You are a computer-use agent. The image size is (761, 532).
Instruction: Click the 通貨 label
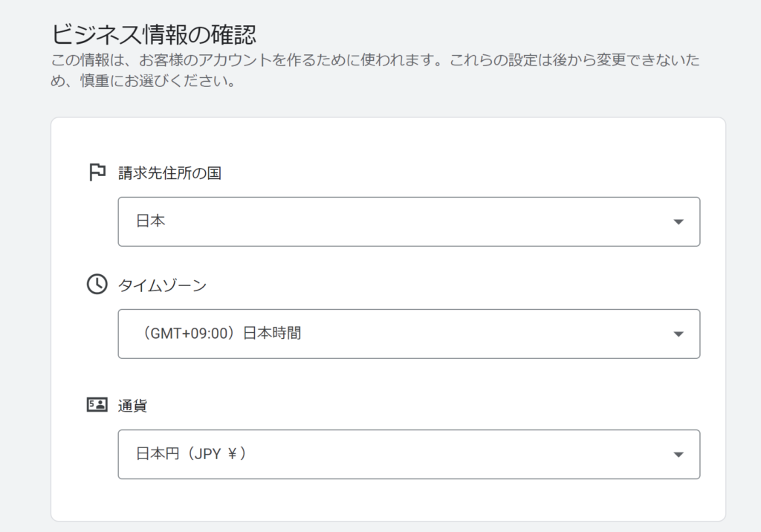pyautogui.click(x=132, y=405)
